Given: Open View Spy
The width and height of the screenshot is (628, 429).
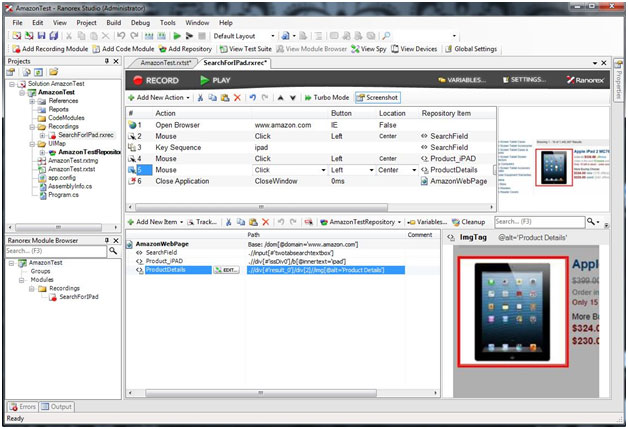Looking at the screenshot, I should [x=369, y=49].
